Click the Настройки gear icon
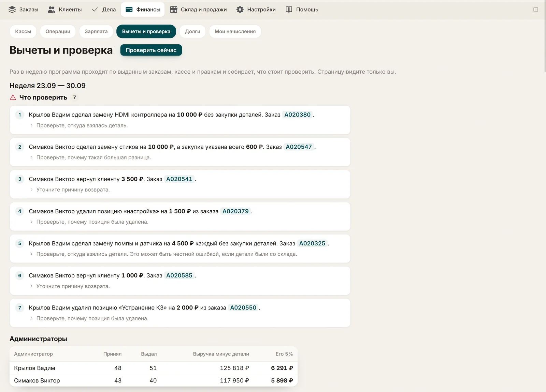Viewport: 546px width, 392px height. tap(240, 10)
